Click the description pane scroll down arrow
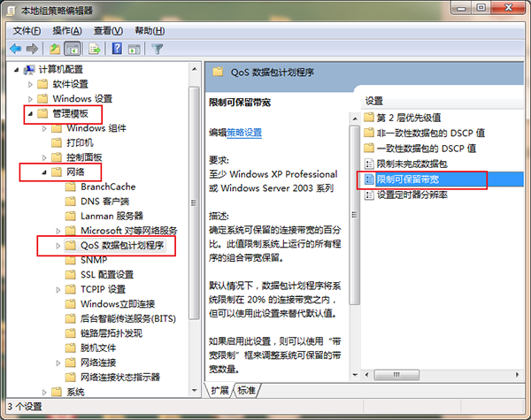The height and width of the screenshot is (420, 531). click(x=355, y=375)
